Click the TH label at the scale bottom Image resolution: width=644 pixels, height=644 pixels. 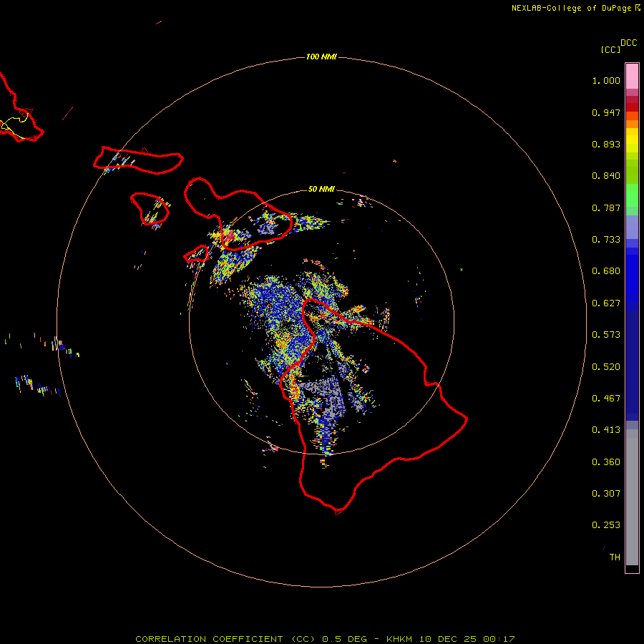tap(615, 557)
